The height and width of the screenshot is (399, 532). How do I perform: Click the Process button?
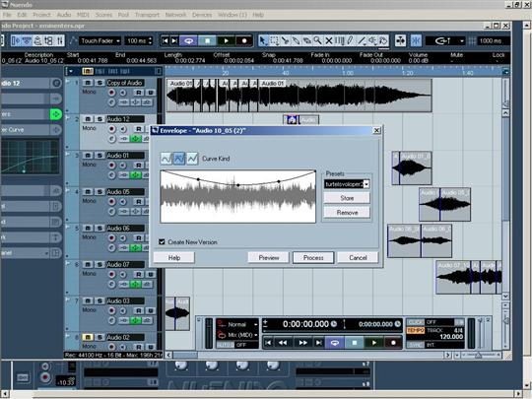pyautogui.click(x=313, y=257)
